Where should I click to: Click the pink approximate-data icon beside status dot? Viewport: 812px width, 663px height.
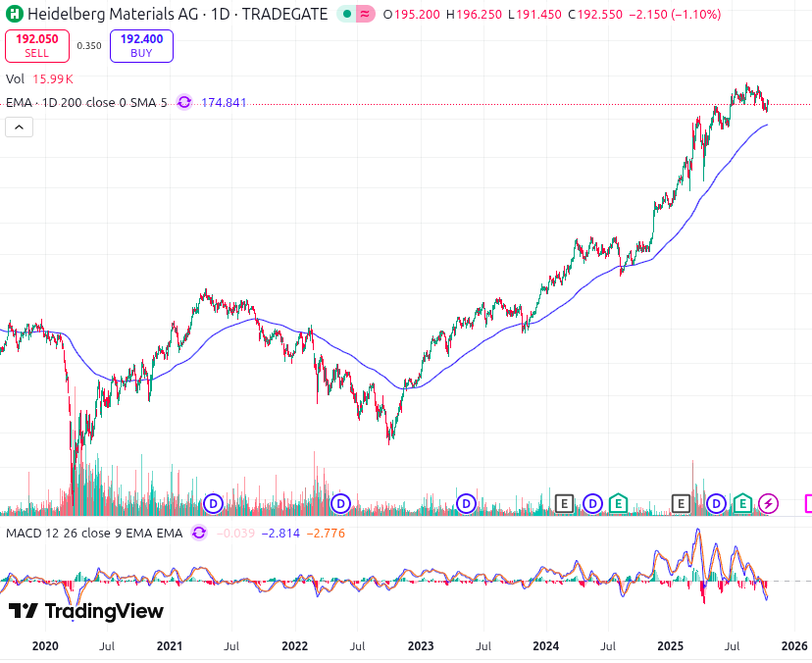tap(365, 15)
